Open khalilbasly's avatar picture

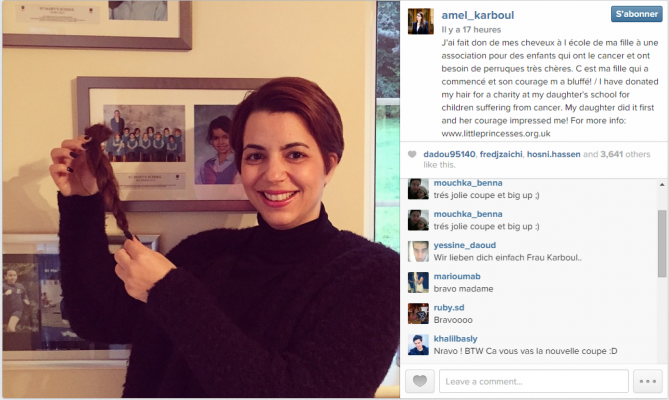click(418, 345)
